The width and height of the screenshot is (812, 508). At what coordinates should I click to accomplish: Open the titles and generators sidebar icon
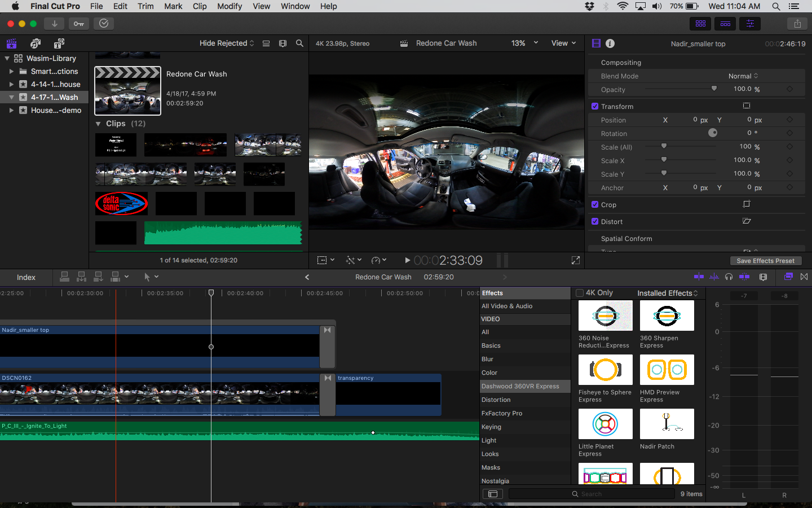(59, 43)
